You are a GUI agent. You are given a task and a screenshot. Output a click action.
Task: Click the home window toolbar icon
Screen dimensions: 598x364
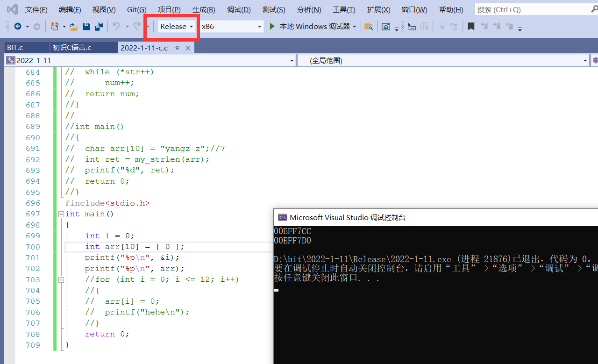[x=385, y=27]
